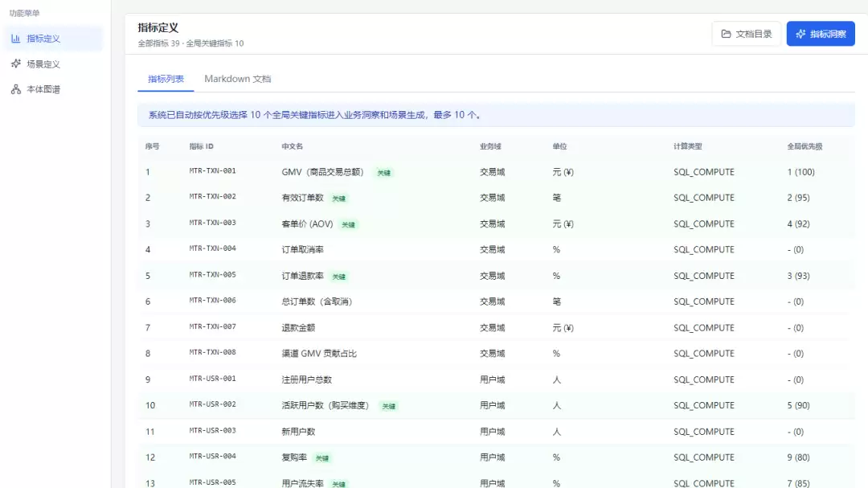Select metric ID MTR-TXN-002

(212, 197)
